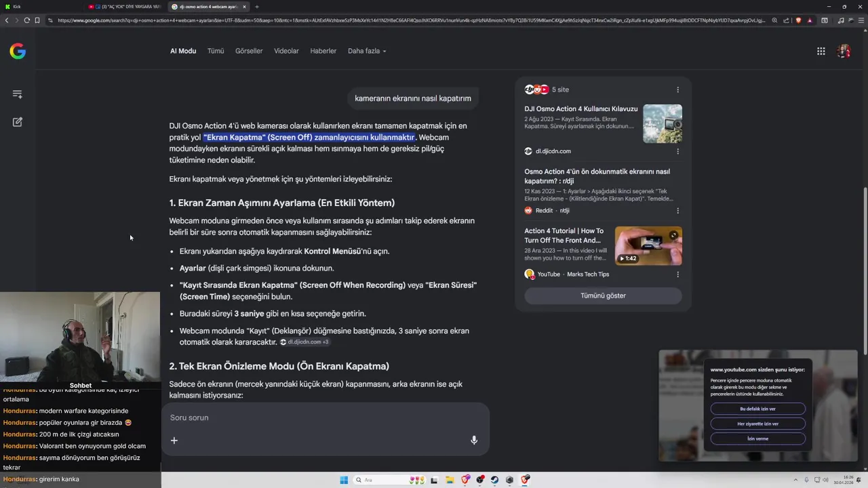
Task: Click the Brave Shields lion icon
Action: 798,20
